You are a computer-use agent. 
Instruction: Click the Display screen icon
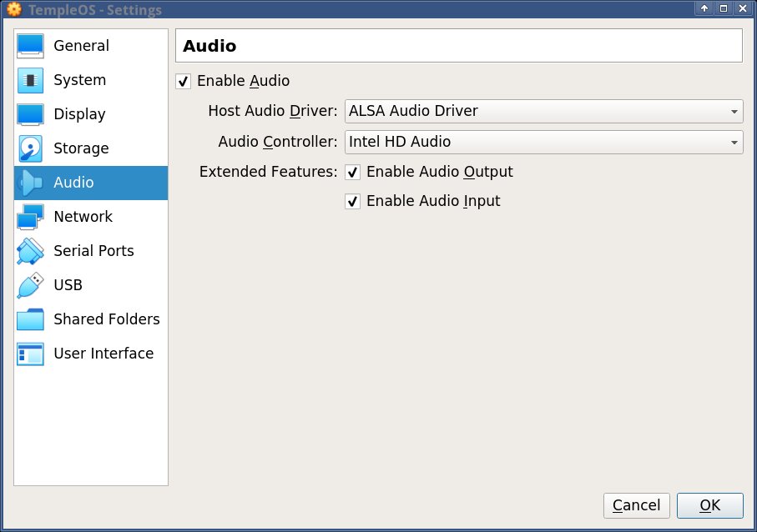coord(30,114)
